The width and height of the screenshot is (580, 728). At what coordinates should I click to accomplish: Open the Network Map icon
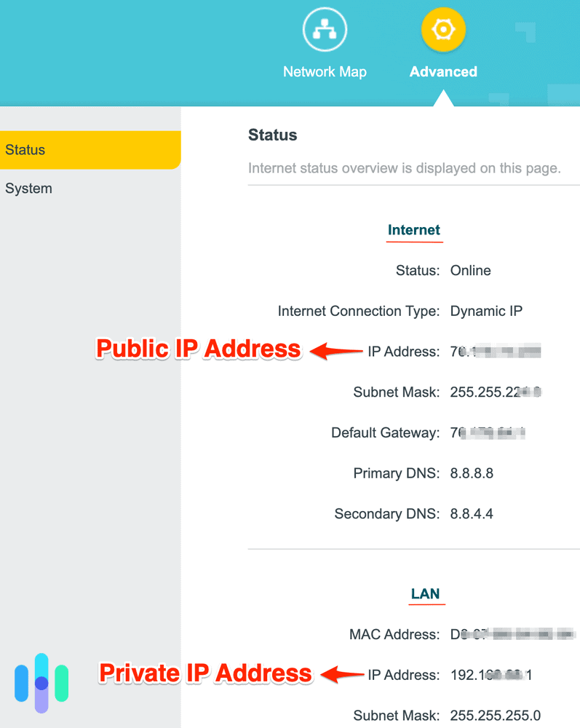(325, 30)
